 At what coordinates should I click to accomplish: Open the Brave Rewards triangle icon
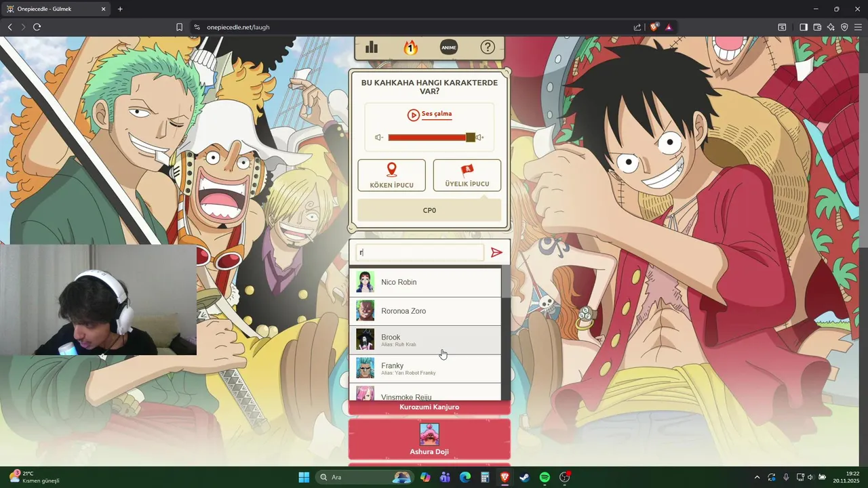(669, 27)
